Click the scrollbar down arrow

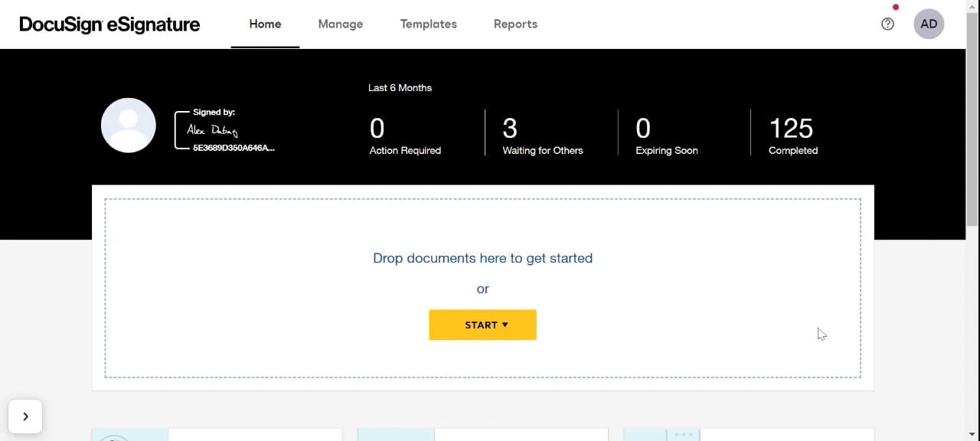pos(972,435)
